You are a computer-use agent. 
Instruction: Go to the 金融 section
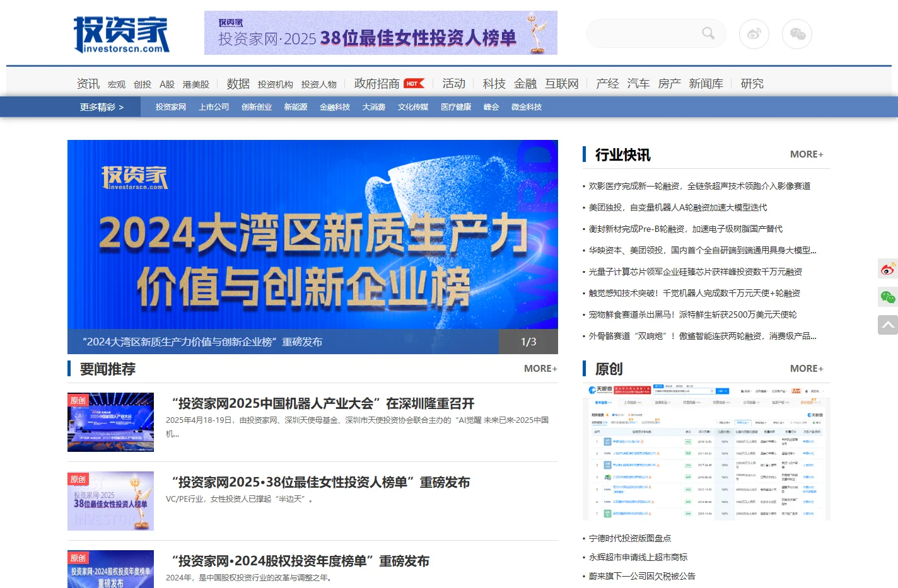pos(525,84)
